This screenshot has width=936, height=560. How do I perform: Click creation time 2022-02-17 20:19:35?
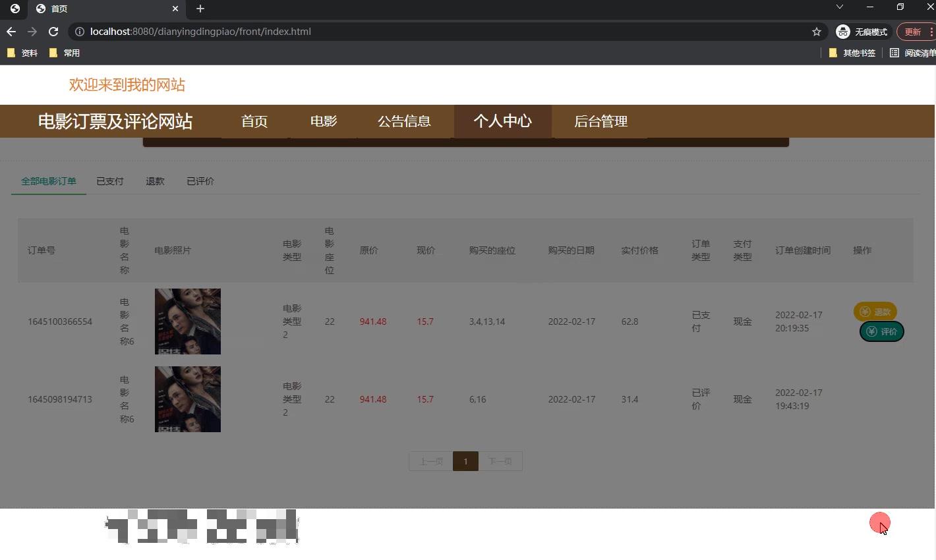pos(799,322)
